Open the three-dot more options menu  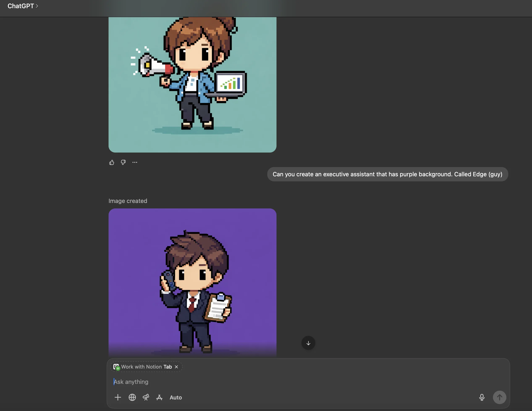[x=135, y=162]
